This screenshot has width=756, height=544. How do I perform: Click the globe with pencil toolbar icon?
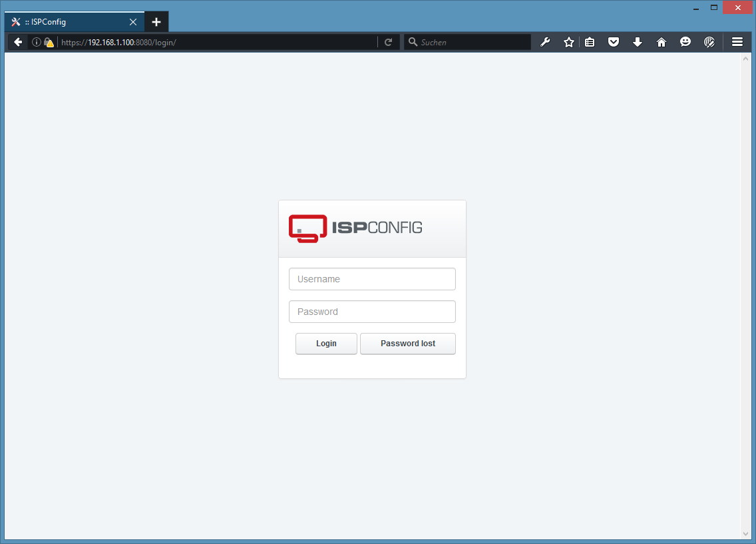tap(709, 43)
